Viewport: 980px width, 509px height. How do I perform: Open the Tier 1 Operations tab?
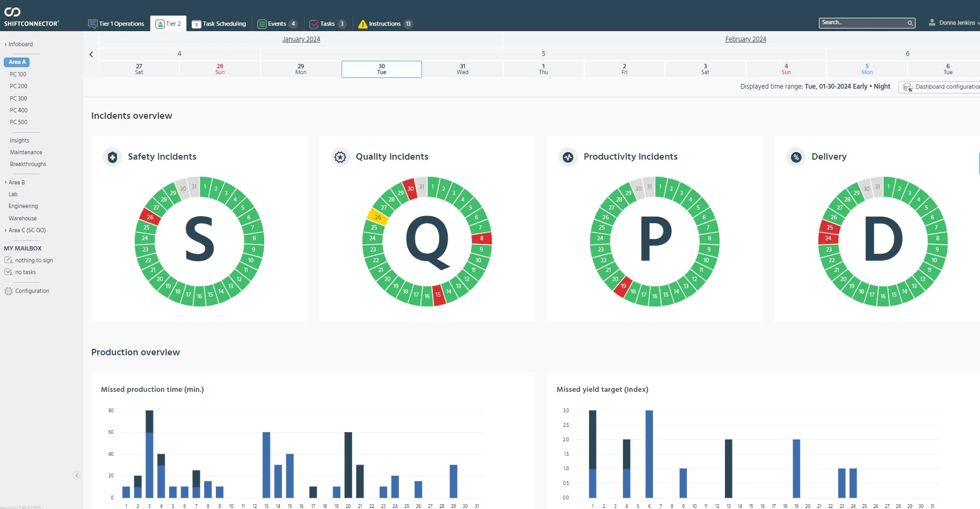click(117, 24)
